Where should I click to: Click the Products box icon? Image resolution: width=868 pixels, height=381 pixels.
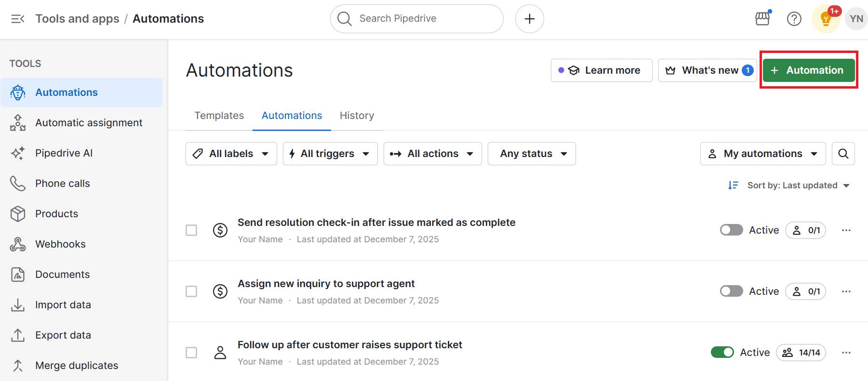pyautogui.click(x=18, y=214)
